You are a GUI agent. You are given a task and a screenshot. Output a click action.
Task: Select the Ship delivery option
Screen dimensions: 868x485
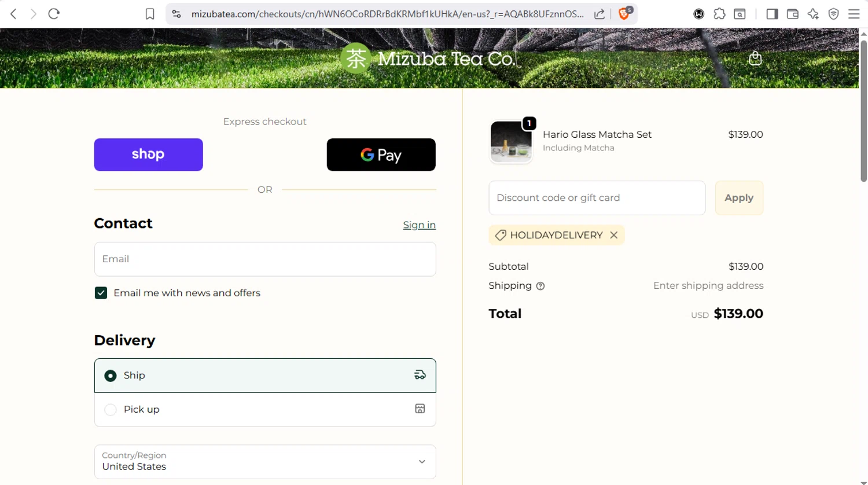(265, 376)
